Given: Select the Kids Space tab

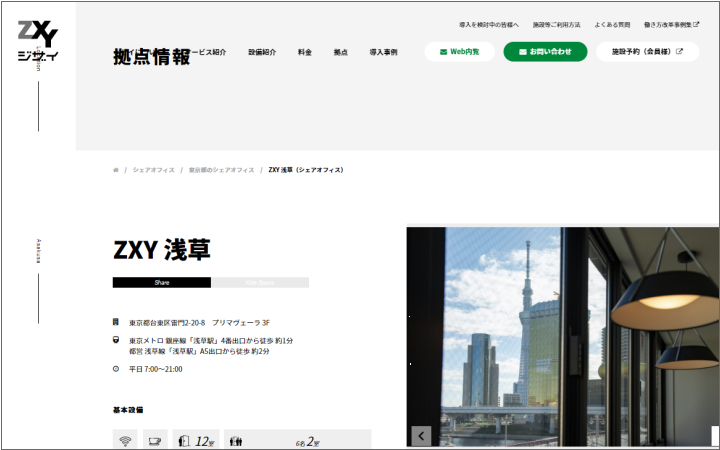Looking at the screenshot, I should tap(260, 282).
